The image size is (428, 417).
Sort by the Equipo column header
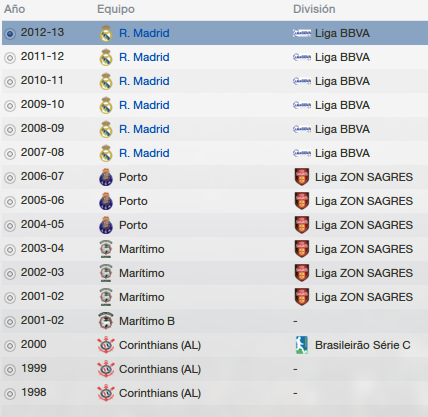116,9
